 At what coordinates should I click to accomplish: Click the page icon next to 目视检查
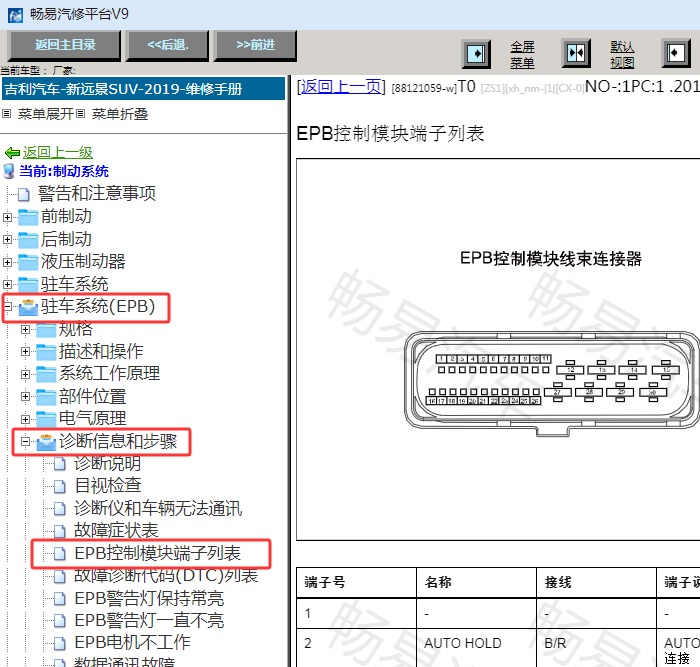tap(60, 486)
